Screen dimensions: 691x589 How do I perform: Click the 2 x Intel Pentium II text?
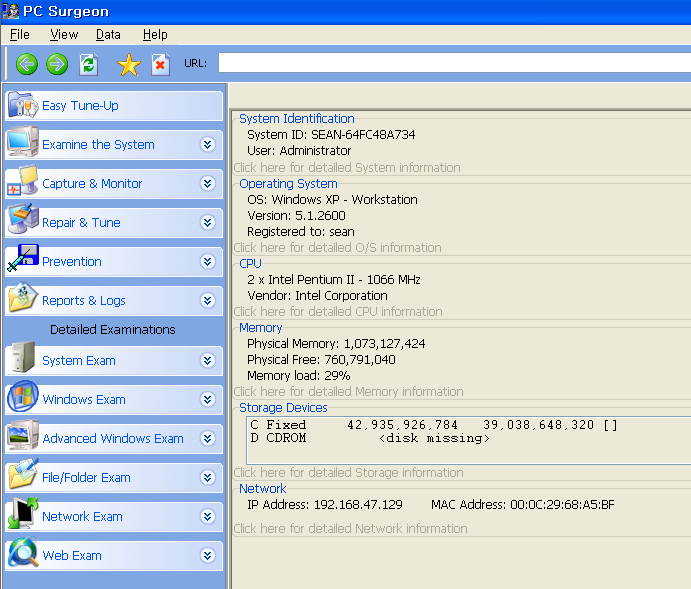pyautogui.click(x=334, y=279)
